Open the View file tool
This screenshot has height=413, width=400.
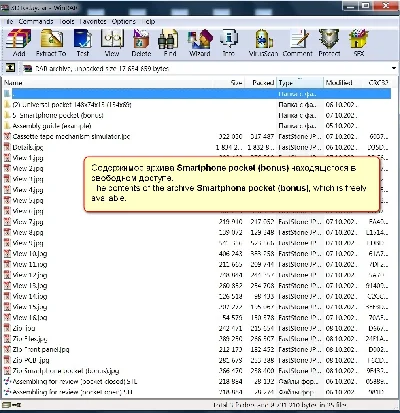pos(112,43)
